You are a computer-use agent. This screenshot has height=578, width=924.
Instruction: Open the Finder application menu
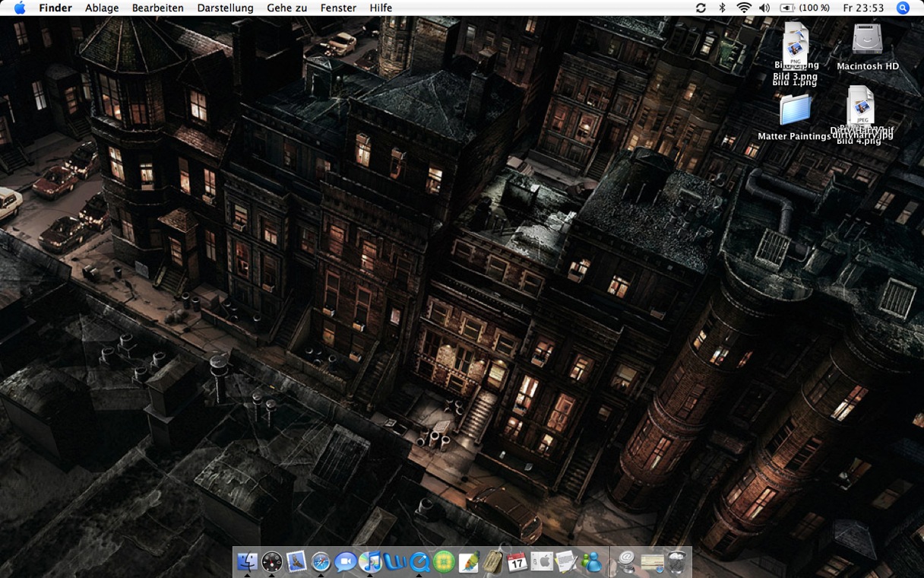[55, 8]
